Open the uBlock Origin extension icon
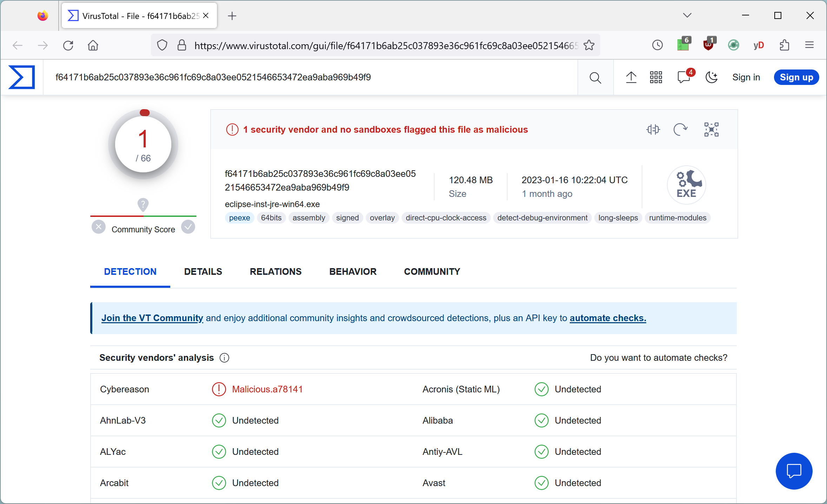The height and width of the screenshot is (504, 827). [x=709, y=44]
